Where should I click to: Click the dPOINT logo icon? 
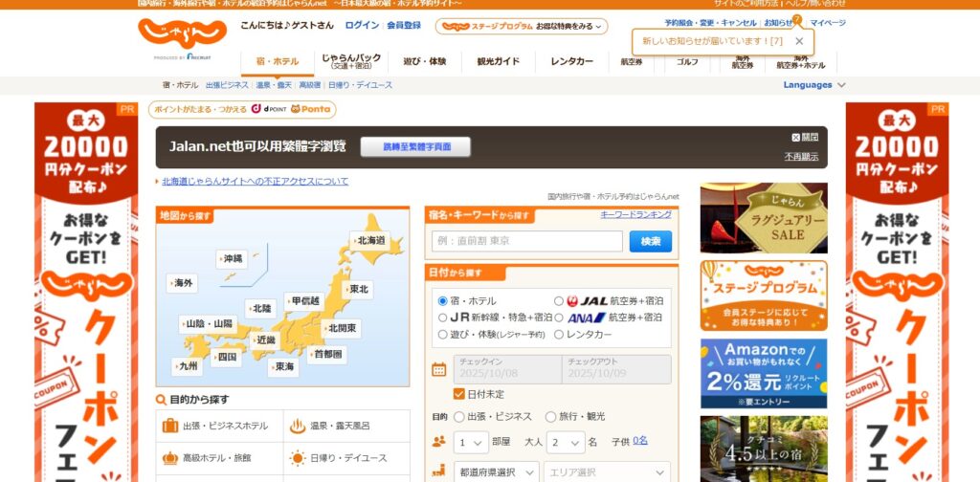click(269, 109)
